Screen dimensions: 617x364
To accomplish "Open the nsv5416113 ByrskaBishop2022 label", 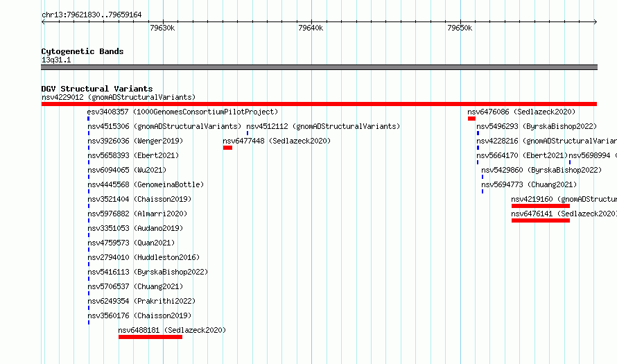I will point(148,272).
